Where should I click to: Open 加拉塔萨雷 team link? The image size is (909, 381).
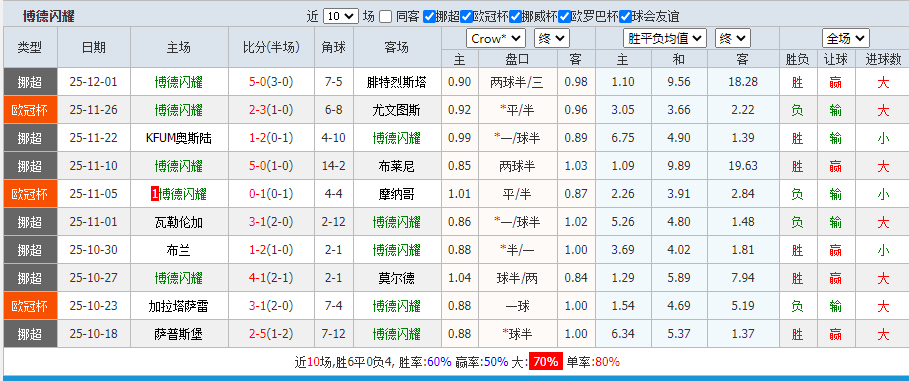coord(179,306)
